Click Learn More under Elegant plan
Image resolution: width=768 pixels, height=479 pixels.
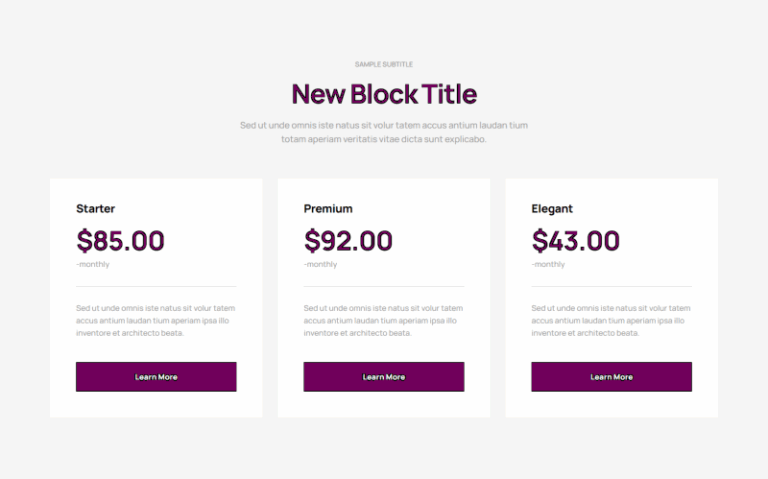click(611, 377)
